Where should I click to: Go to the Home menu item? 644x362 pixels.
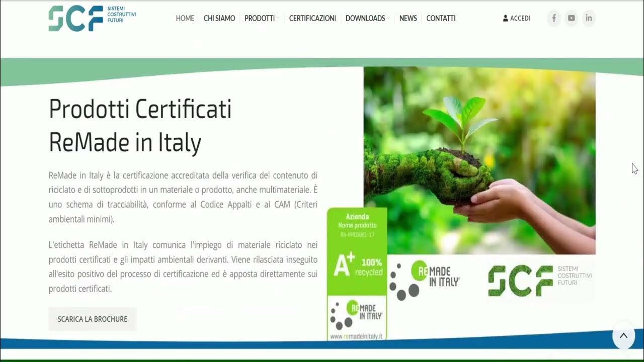coord(185,18)
